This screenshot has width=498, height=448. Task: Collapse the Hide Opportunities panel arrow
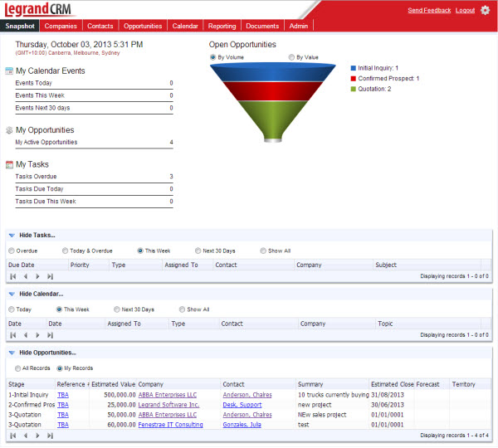(12, 353)
